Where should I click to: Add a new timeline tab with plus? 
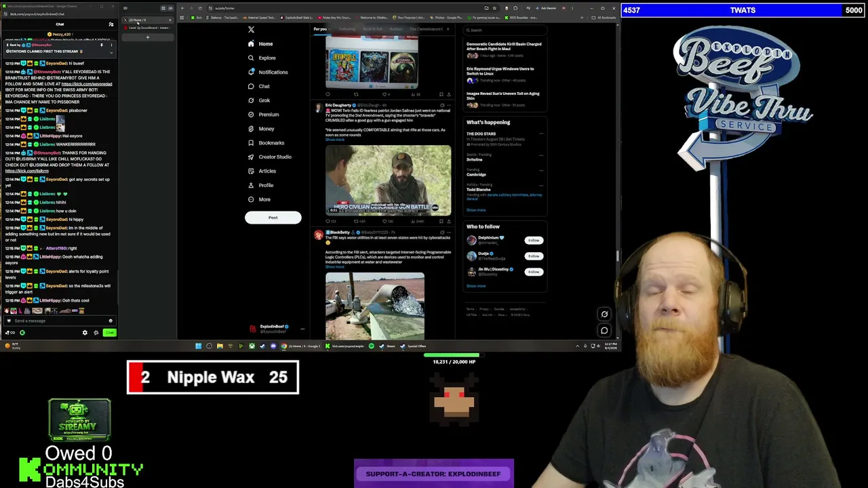coord(448,29)
